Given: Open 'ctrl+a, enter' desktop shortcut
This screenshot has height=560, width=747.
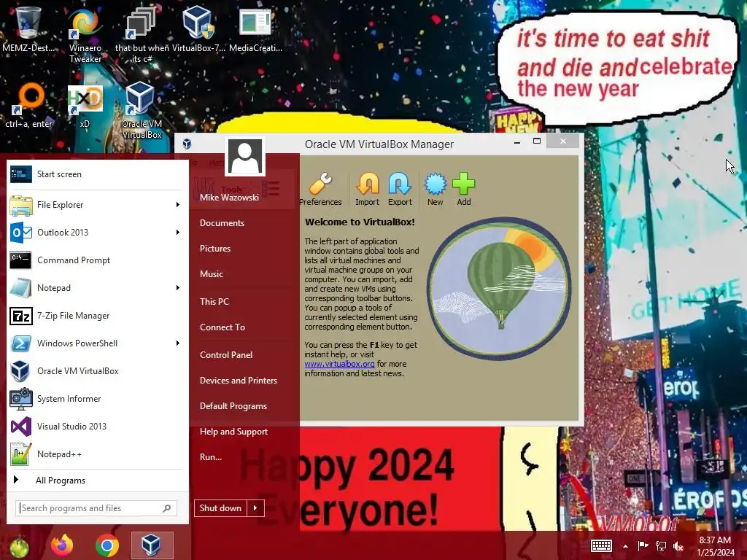Looking at the screenshot, I should coord(28,106).
